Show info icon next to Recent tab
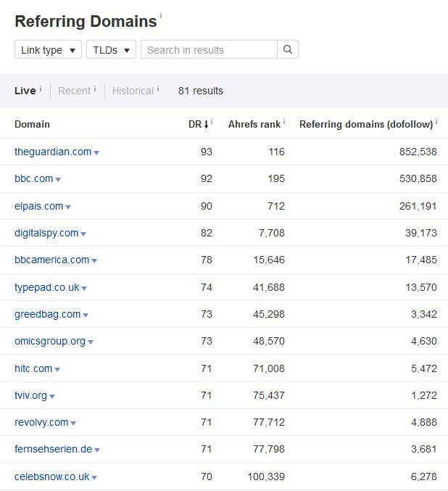This screenshot has height=491, width=448. (x=95, y=88)
